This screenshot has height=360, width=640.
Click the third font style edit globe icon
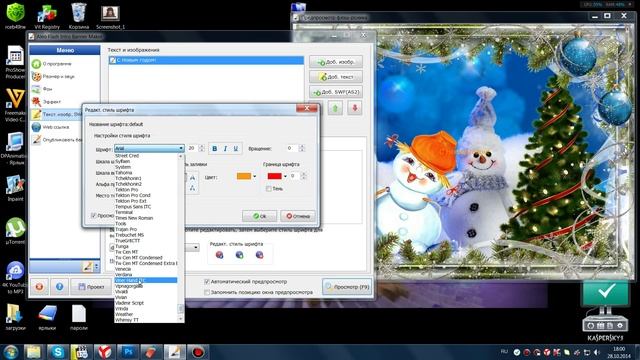point(260,255)
